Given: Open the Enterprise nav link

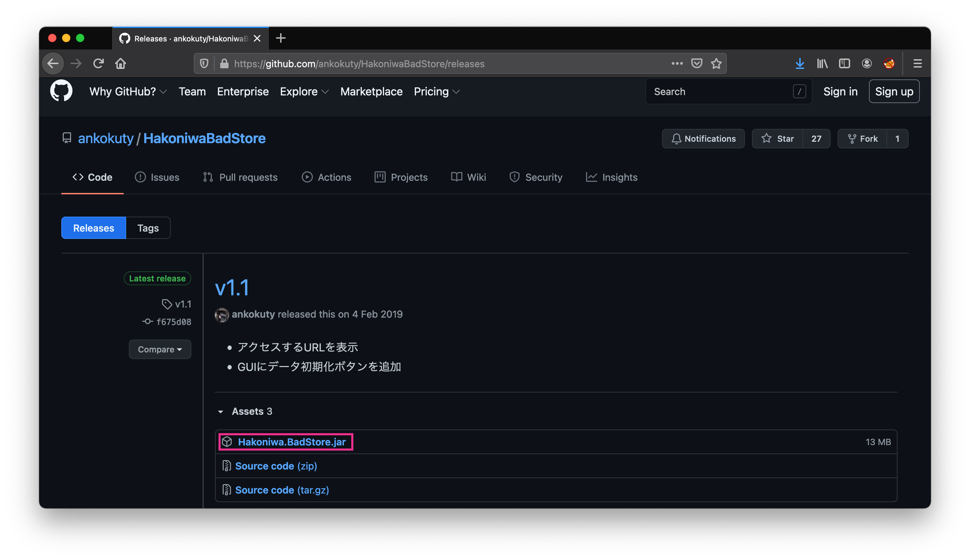Looking at the screenshot, I should point(243,92).
